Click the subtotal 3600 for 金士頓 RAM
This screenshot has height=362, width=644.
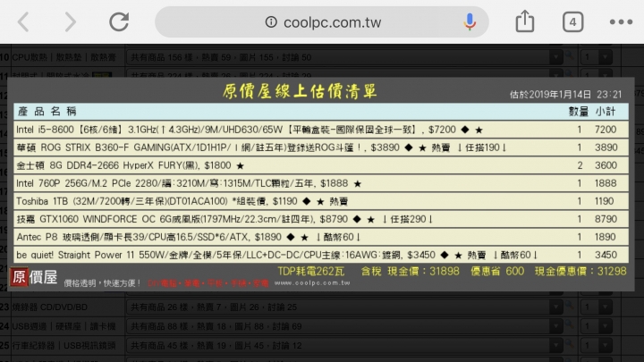click(x=606, y=165)
